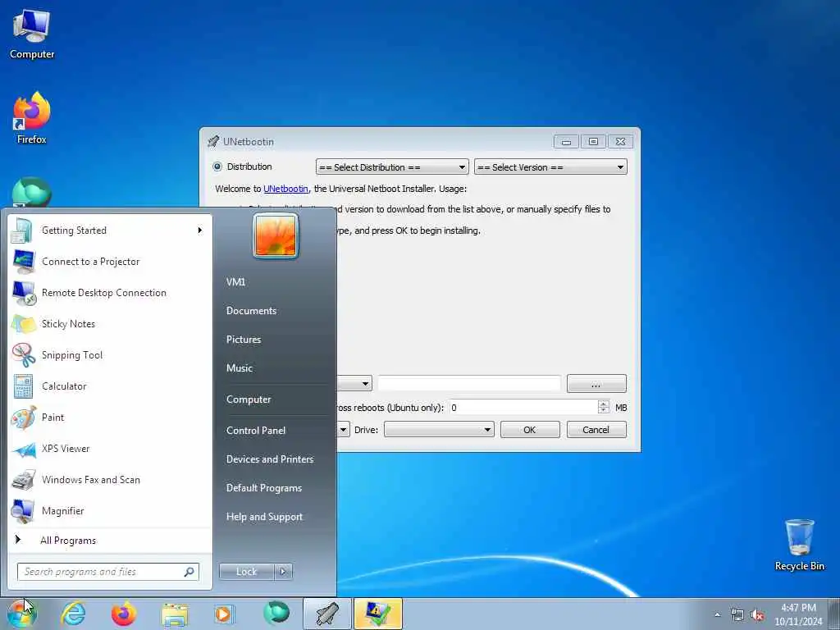Open Pictures from Start menu
This screenshot has width=840, height=630.
click(x=244, y=340)
